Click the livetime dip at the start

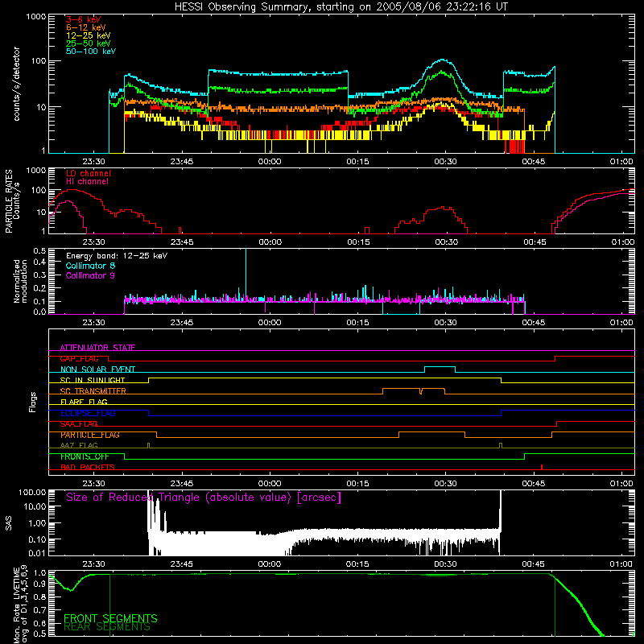click(71, 590)
